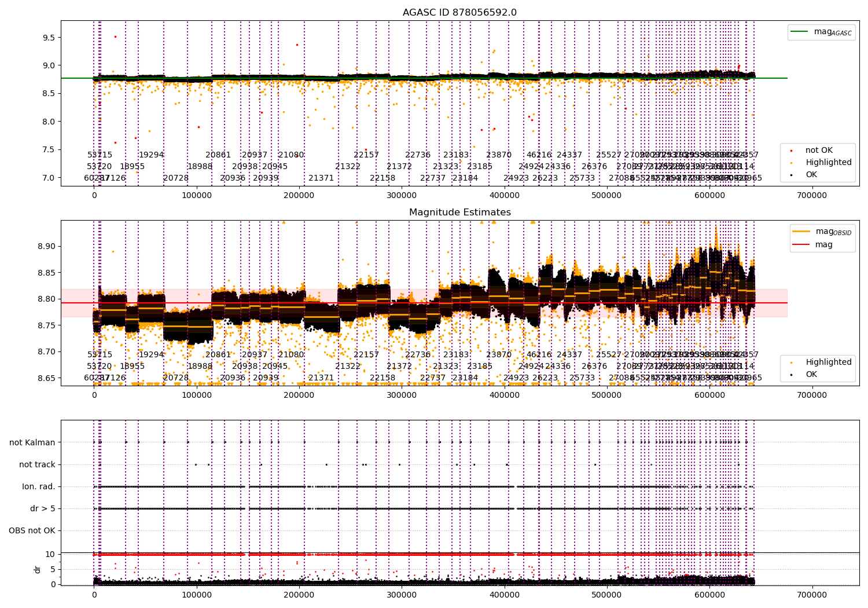Click obsid label 25527 in Magnitude Estimates plot
Viewport: 868px width, 608px height.
(x=609, y=355)
